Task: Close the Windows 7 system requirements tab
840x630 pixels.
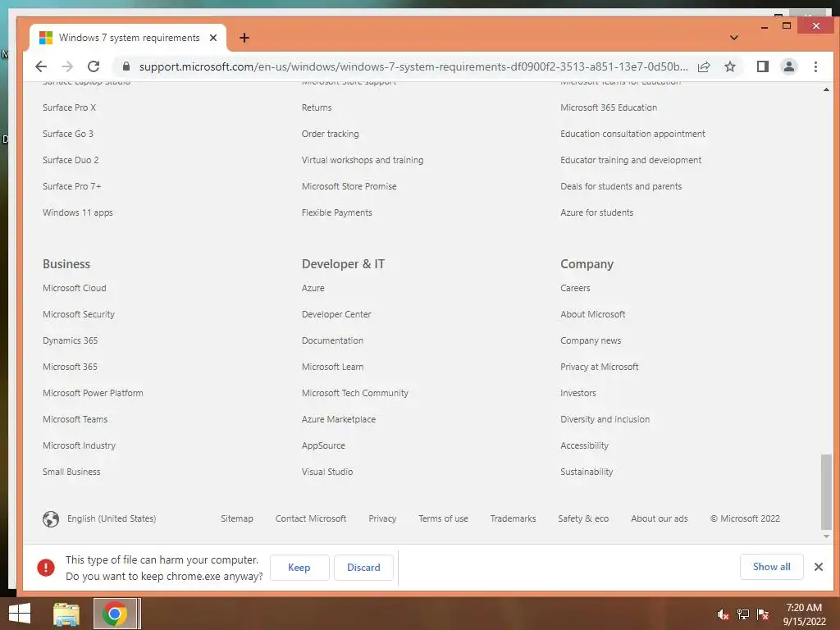Action: (213, 38)
